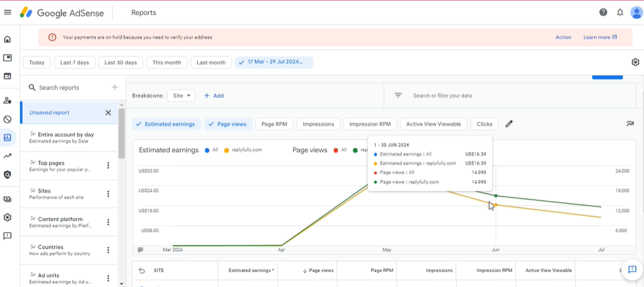Click the orange replyfully.com earnings legend dot
The width and height of the screenshot is (644, 287).
(x=226, y=150)
